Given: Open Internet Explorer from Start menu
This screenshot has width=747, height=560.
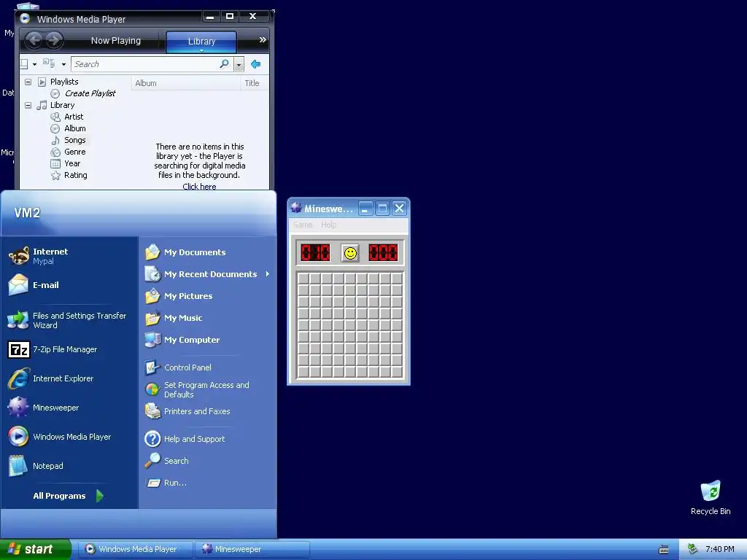Looking at the screenshot, I should click(x=69, y=378).
